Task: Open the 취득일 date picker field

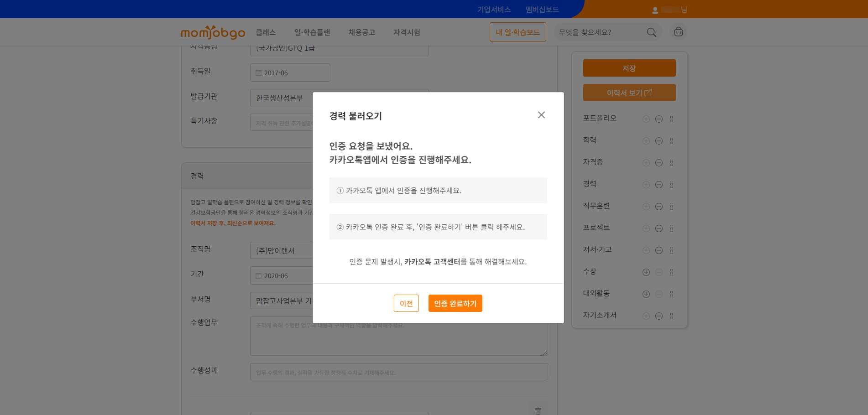Action: click(x=290, y=73)
